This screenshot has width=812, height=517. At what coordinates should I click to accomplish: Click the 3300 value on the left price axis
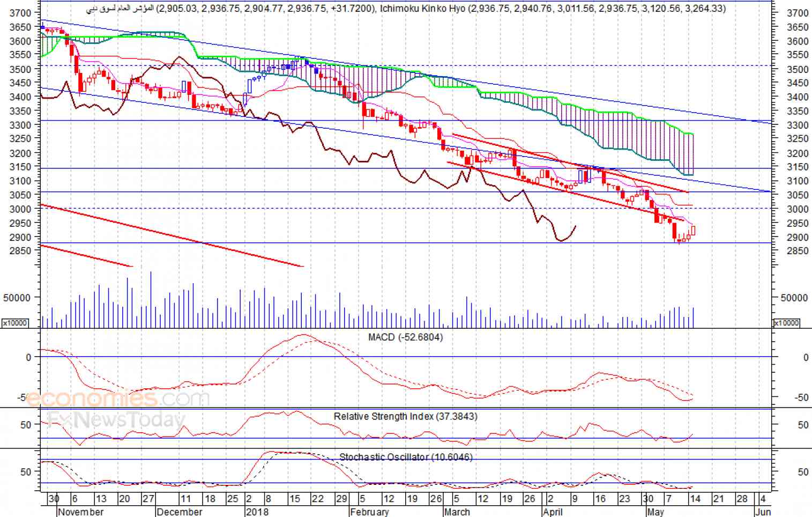[x=20, y=125]
